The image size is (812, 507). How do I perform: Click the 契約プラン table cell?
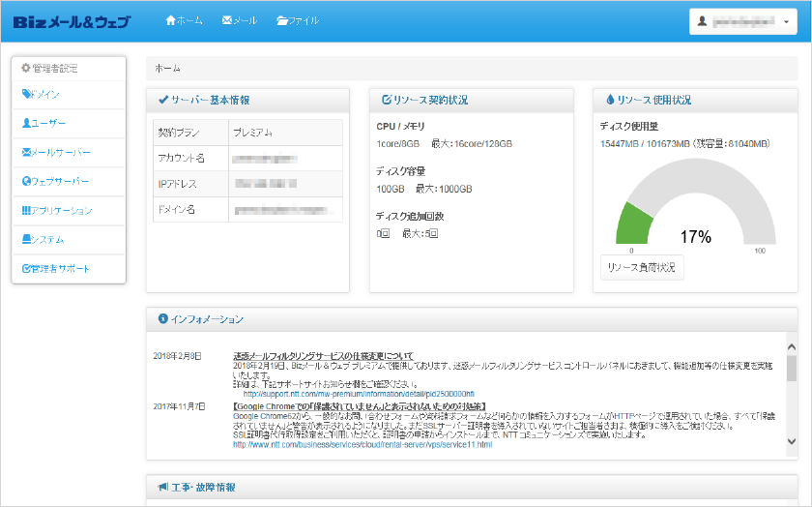click(x=190, y=133)
